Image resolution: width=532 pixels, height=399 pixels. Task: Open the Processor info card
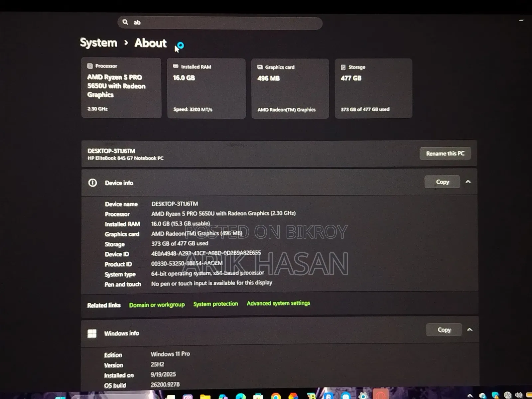click(x=121, y=88)
